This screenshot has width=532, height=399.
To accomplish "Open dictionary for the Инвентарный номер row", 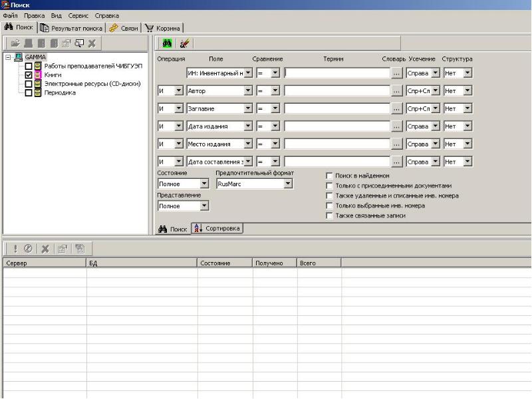I will 396,73.
